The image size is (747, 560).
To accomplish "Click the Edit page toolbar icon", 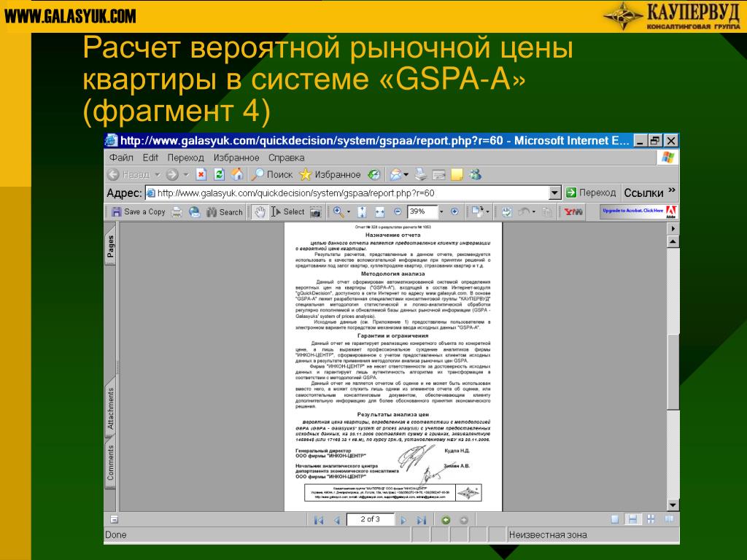I will pos(438,175).
